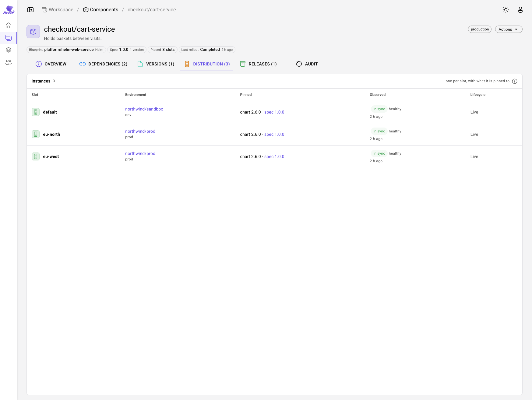This screenshot has width=532, height=400.
Task: Click the in sync badge for default
Action: pyautogui.click(x=379, y=109)
